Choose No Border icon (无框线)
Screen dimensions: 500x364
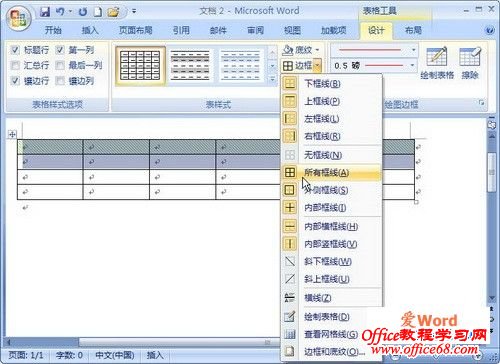[290, 155]
